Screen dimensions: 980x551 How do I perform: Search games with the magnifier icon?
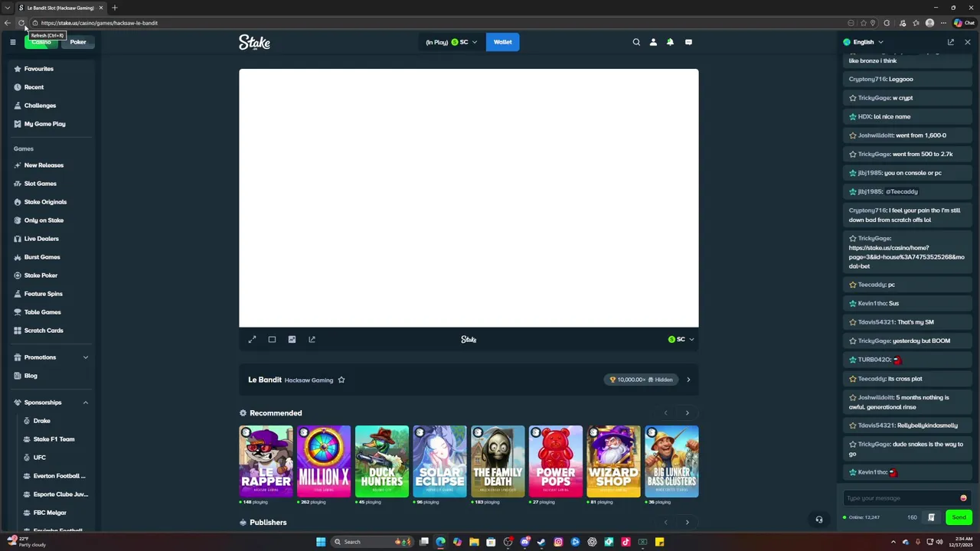coord(636,42)
